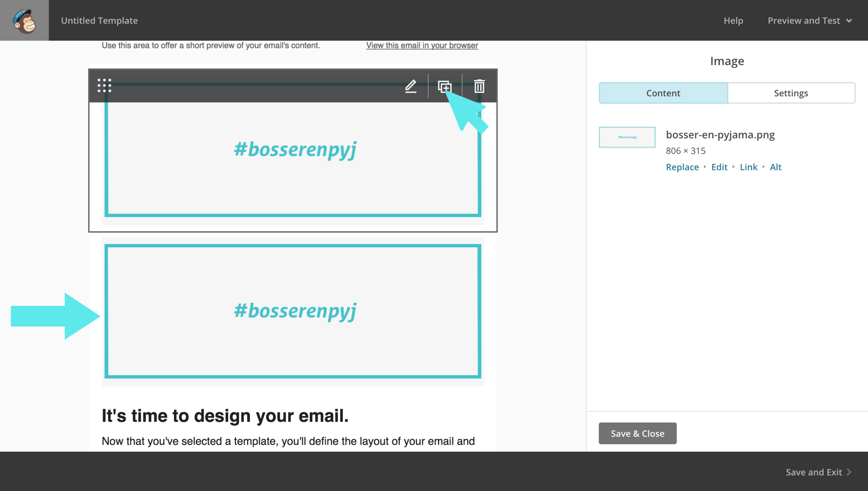Click the drag handle dots icon
The width and height of the screenshot is (868, 491).
click(x=104, y=86)
